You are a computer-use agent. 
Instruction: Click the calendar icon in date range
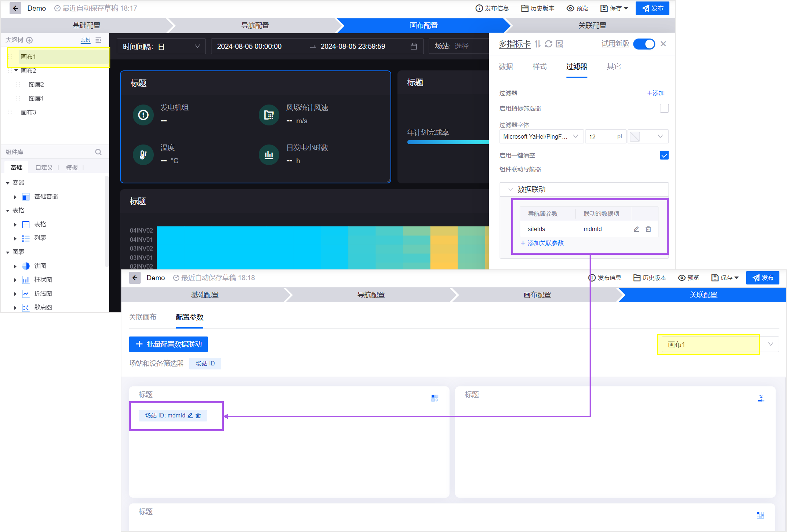click(413, 46)
